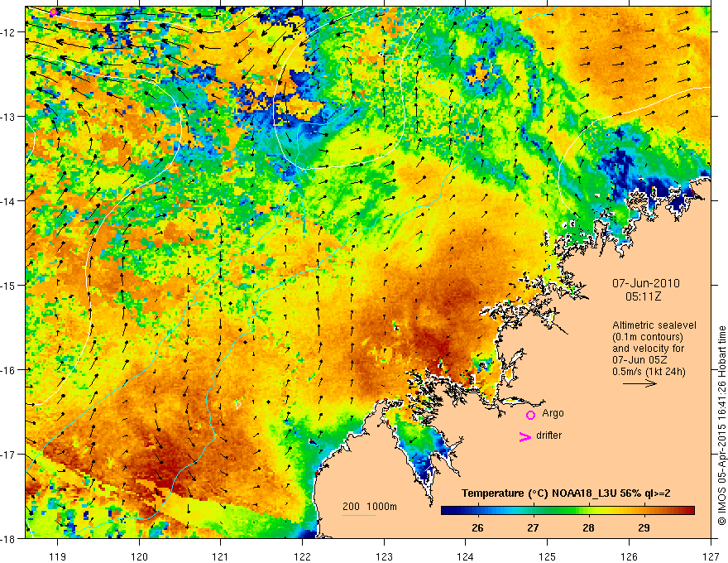
Task: Click the cyan 200/1000m contour legend line
Action: (359, 515)
